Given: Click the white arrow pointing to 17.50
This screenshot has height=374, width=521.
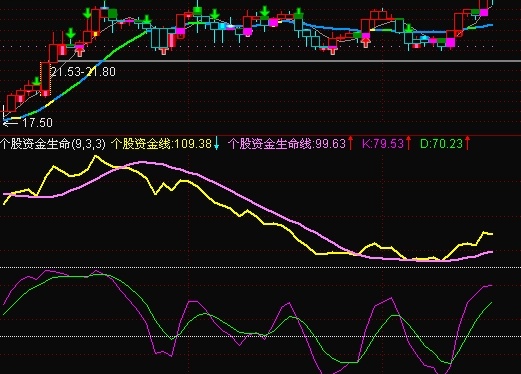Looking at the screenshot, I should pyautogui.click(x=10, y=123).
